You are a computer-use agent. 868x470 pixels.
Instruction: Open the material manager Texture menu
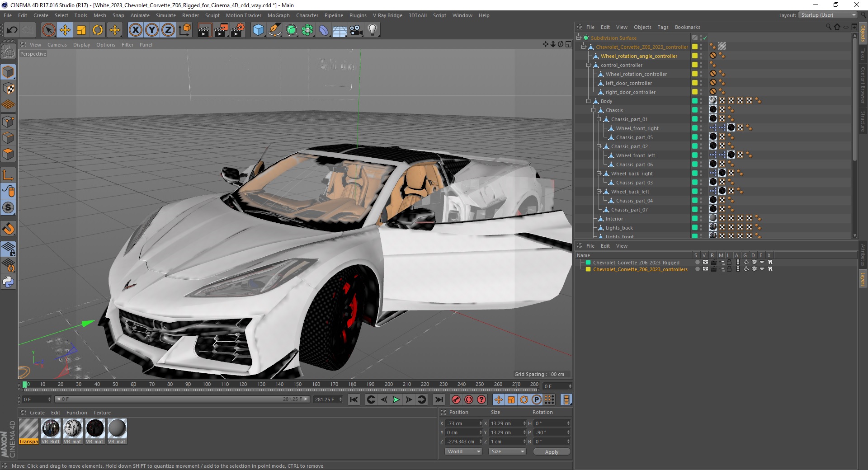(102, 413)
